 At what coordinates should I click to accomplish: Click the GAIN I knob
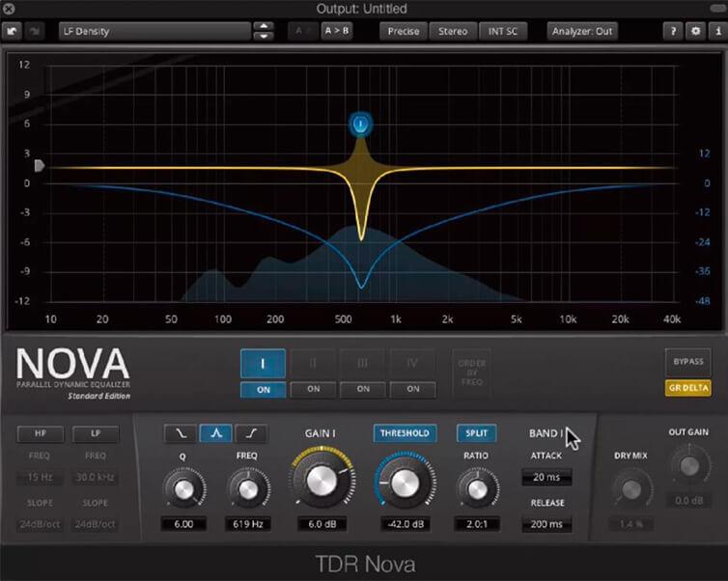point(322,480)
